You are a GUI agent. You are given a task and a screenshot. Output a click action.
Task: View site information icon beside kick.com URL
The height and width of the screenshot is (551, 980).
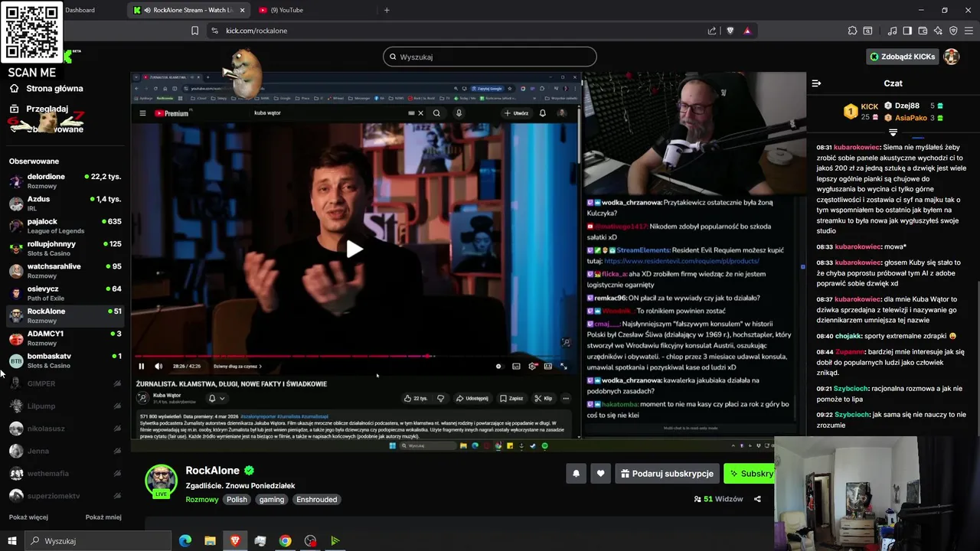(214, 31)
